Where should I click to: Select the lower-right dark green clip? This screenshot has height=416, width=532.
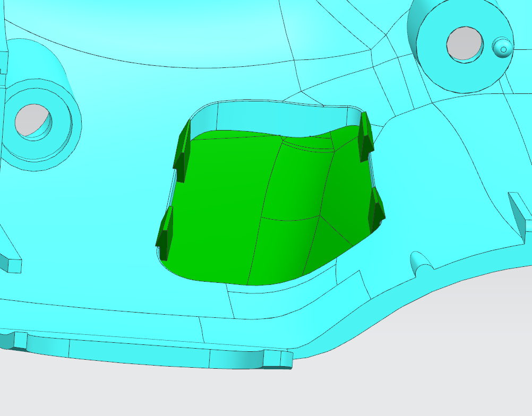(x=376, y=210)
